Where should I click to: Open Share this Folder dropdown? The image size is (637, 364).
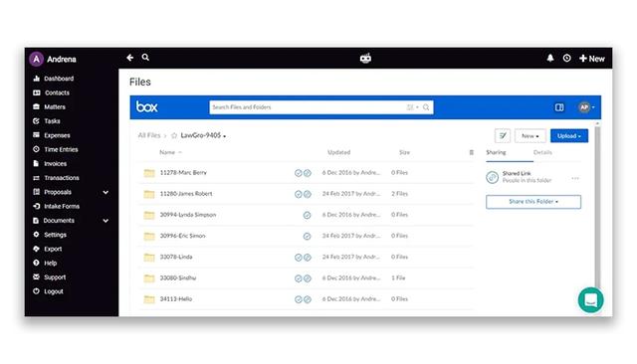pyautogui.click(x=533, y=202)
